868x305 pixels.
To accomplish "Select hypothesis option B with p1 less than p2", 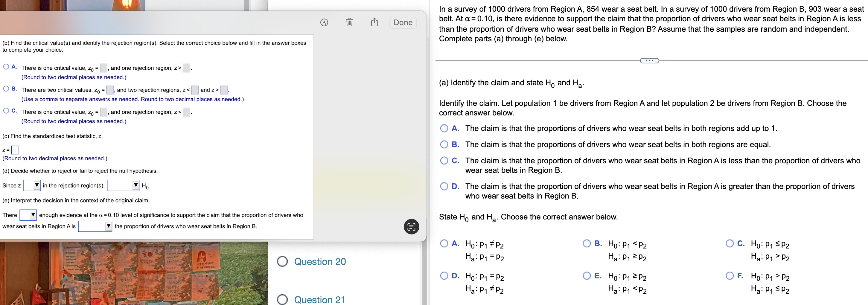I will [x=587, y=243].
